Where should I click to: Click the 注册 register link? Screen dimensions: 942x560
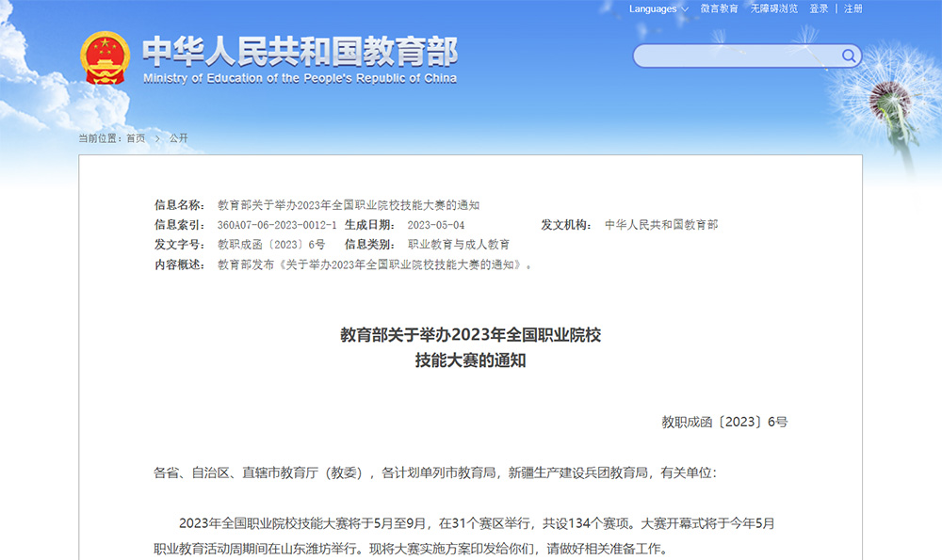point(853,9)
